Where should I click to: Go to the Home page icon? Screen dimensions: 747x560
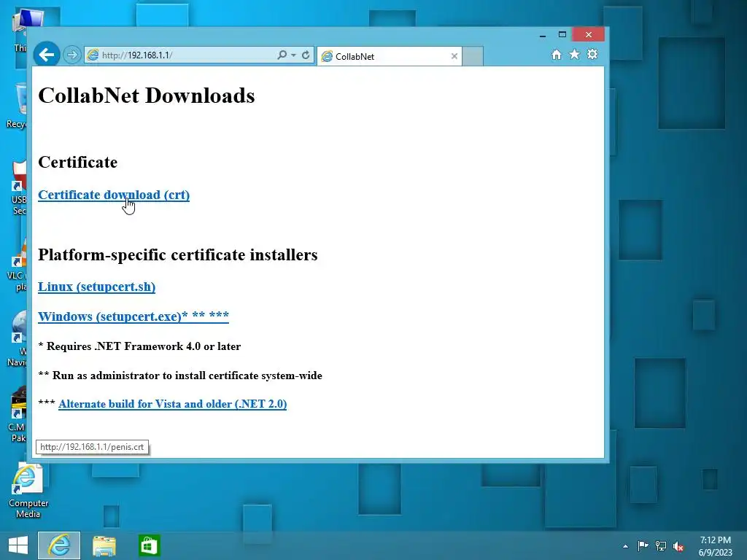click(557, 55)
